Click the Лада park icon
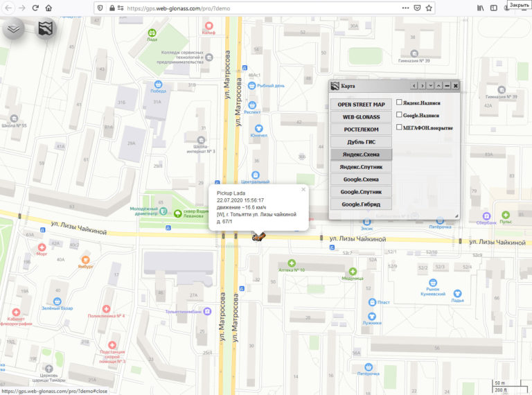 pyautogui.click(x=152, y=33)
